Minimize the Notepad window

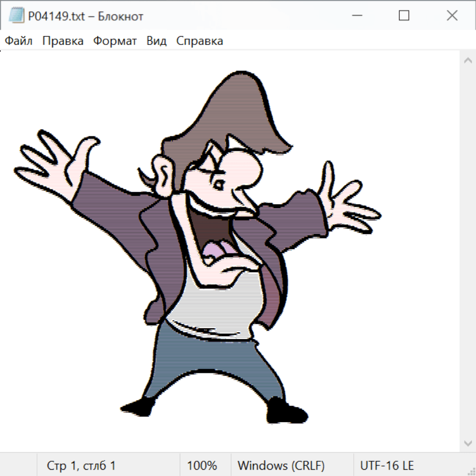pyautogui.click(x=355, y=16)
